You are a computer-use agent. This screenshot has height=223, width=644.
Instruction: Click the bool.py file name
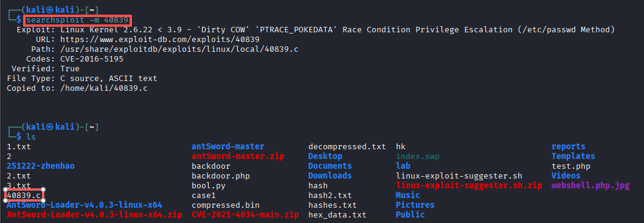click(208, 186)
